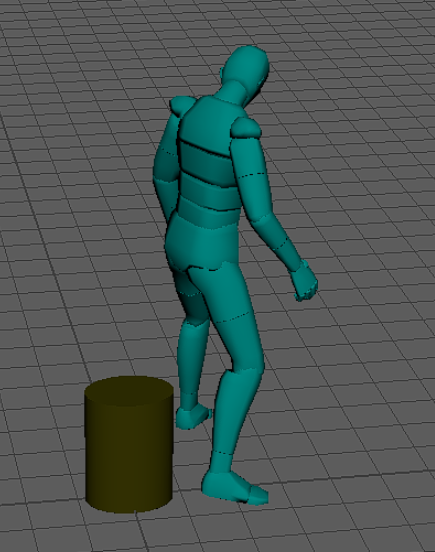
Task: Click the mannequin's pelvis segment
Action: [x=202, y=243]
